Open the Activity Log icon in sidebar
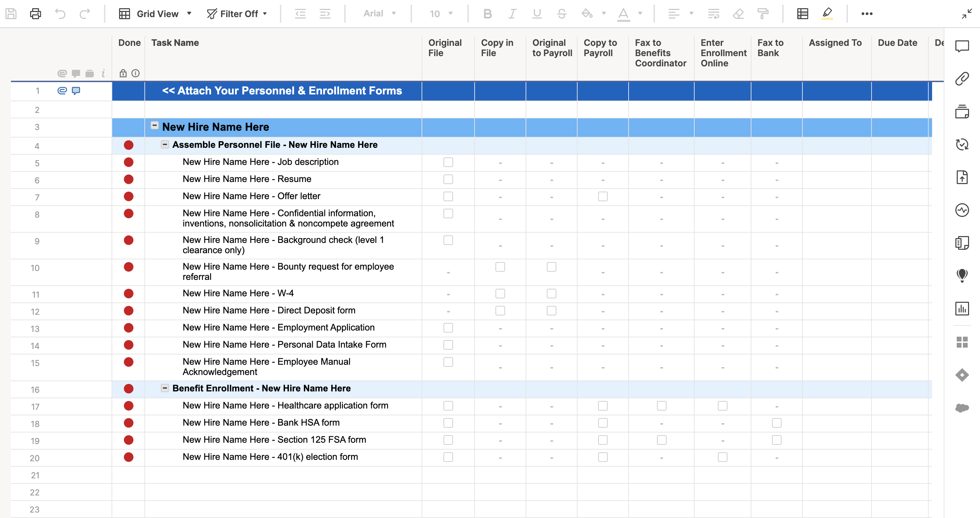Screen dimensions: 980x518 962,210
